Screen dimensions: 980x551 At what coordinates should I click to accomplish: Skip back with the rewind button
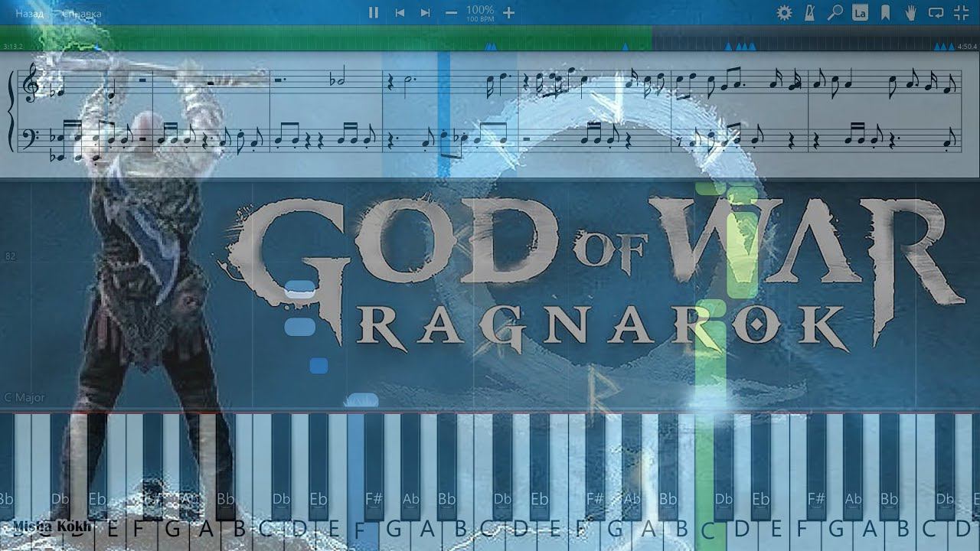399,12
